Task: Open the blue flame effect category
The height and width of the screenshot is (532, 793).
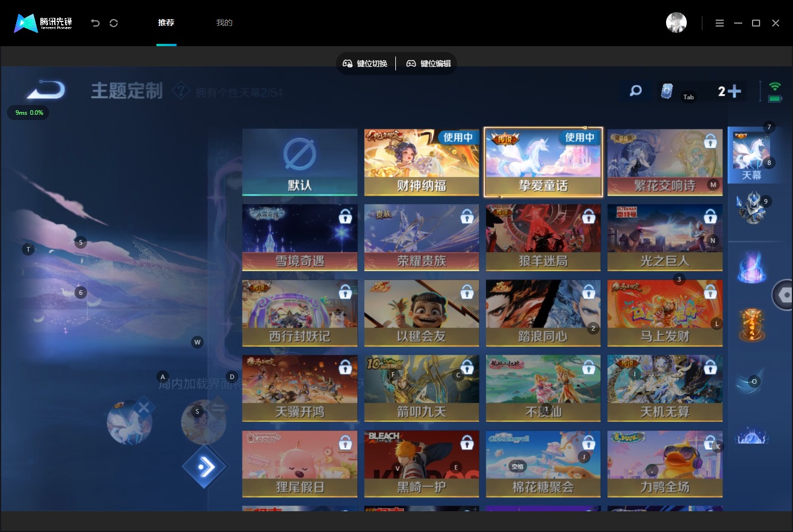Action: 751,268
